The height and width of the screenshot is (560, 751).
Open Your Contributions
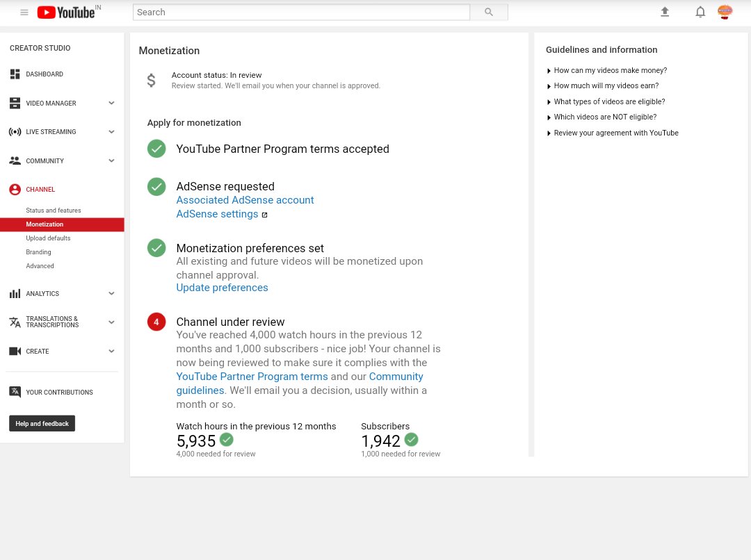59,392
